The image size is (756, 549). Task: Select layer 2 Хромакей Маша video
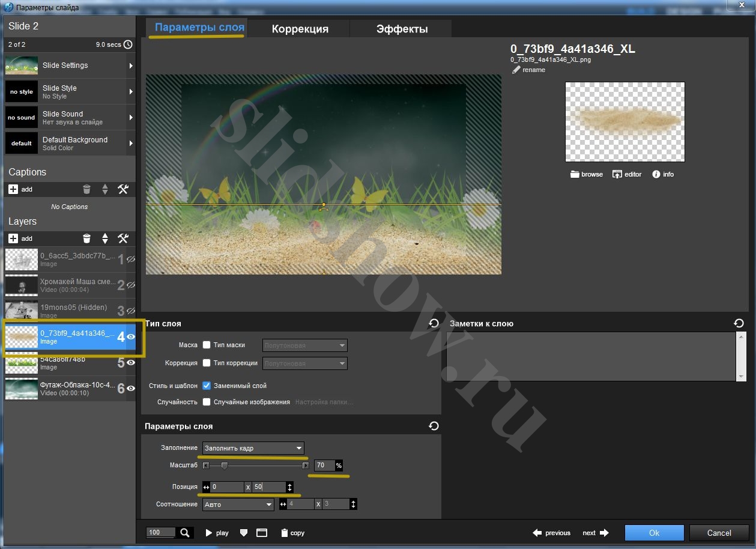coord(70,285)
